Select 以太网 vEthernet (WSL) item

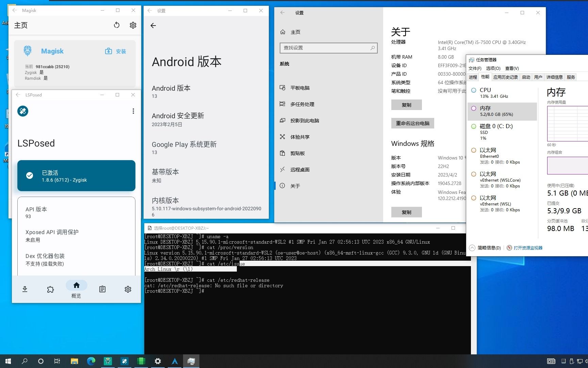tap(502, 204)
